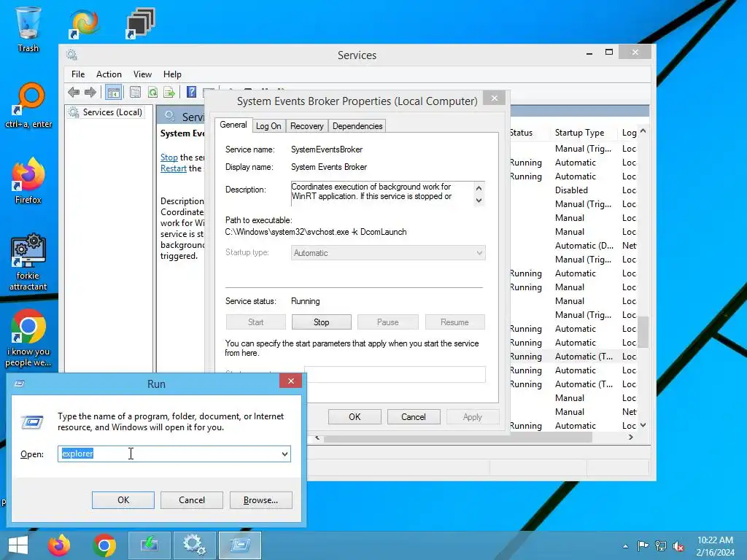Open the File menu in Services
This screenshot has height=560, width=747.
pos(77,74)
